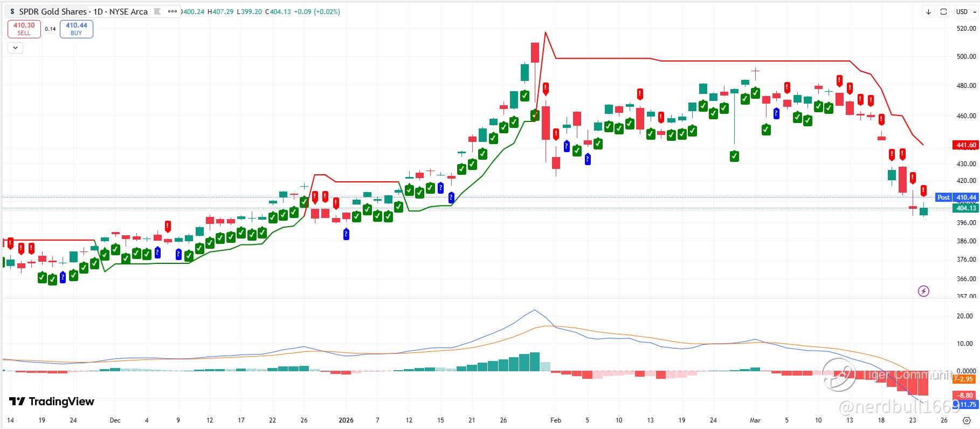Viewport: 980px width, 429px height.
Task: Click the 18 date on time axis
Action: 881,420
